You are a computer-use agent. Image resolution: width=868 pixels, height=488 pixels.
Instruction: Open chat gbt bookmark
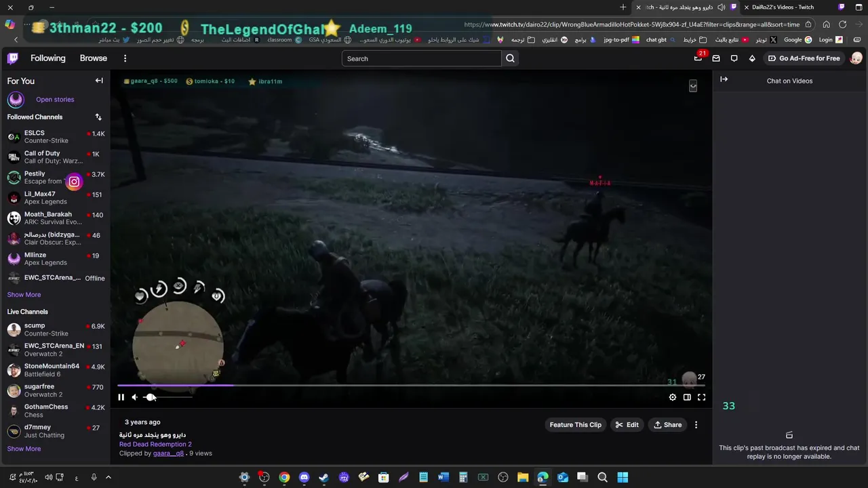(x=661, y=40)
